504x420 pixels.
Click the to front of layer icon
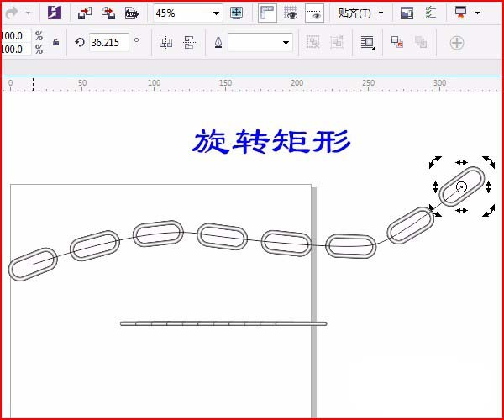point(397,42)
